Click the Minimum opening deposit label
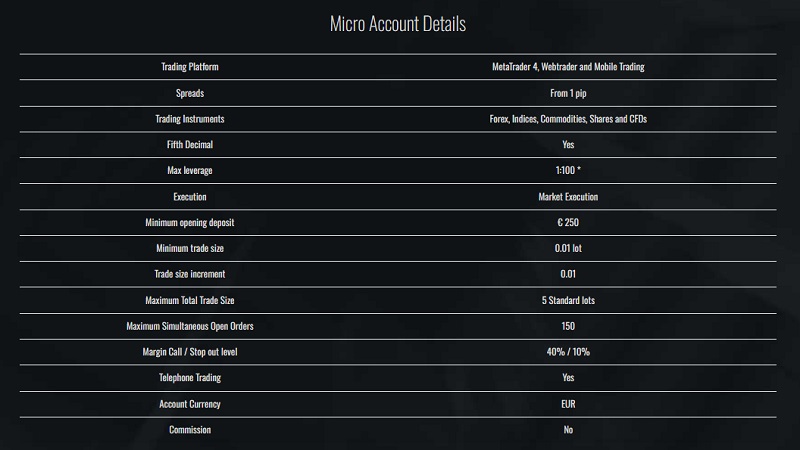The width and height of the screenshot is (800, 450). (x=189, y=222)
